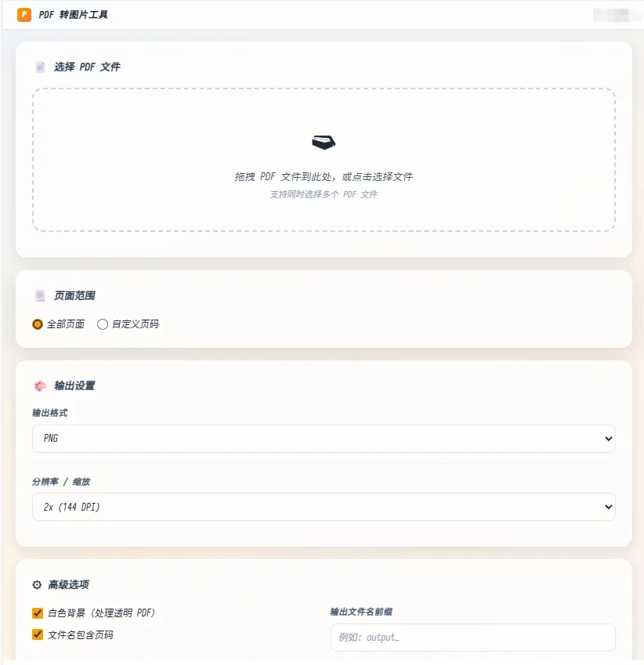
Task: Click the 自定义页码 label text
Action: pyautogui.click(x=136, y=324)
